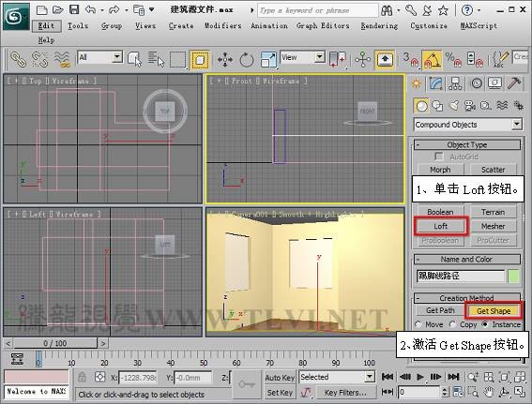Toggle the 3D Snaps icon

pos(411,59)
